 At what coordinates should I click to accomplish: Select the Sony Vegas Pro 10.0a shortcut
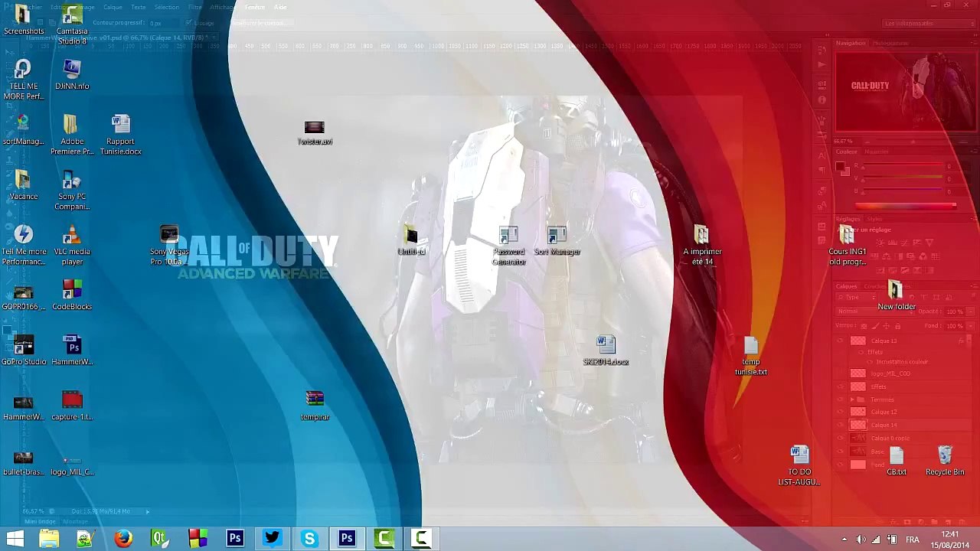click(x=169, y=246)
